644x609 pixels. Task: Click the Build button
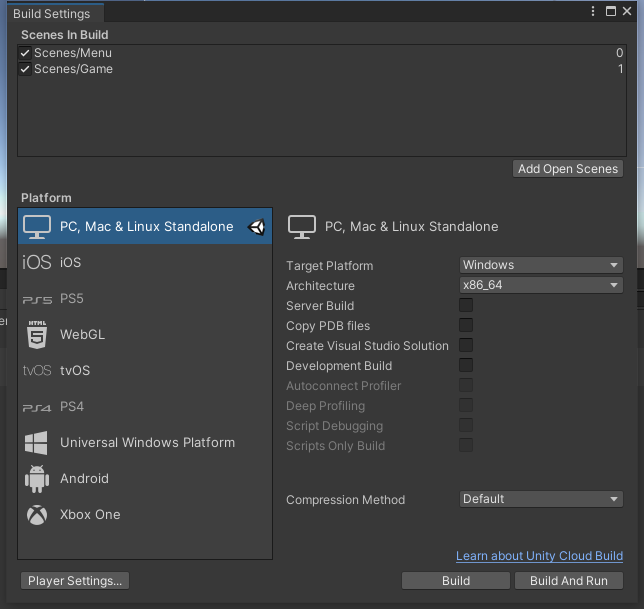[x=456, y=581]
